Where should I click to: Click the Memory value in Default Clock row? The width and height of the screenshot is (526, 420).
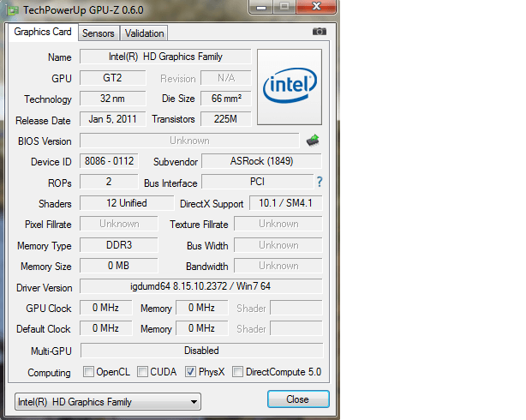pyautogui.click(x=201, y=328)
